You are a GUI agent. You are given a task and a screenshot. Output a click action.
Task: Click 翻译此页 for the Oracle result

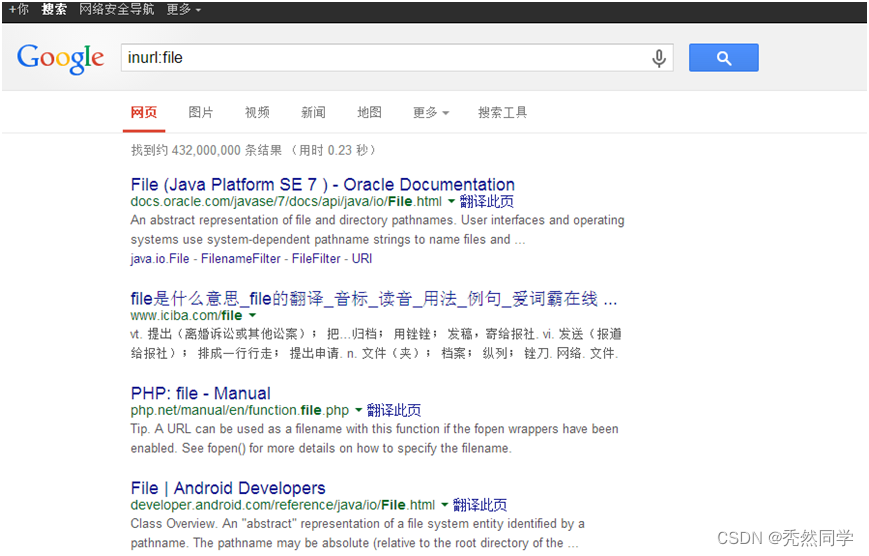pyautogui.click(x=487, y=201)
